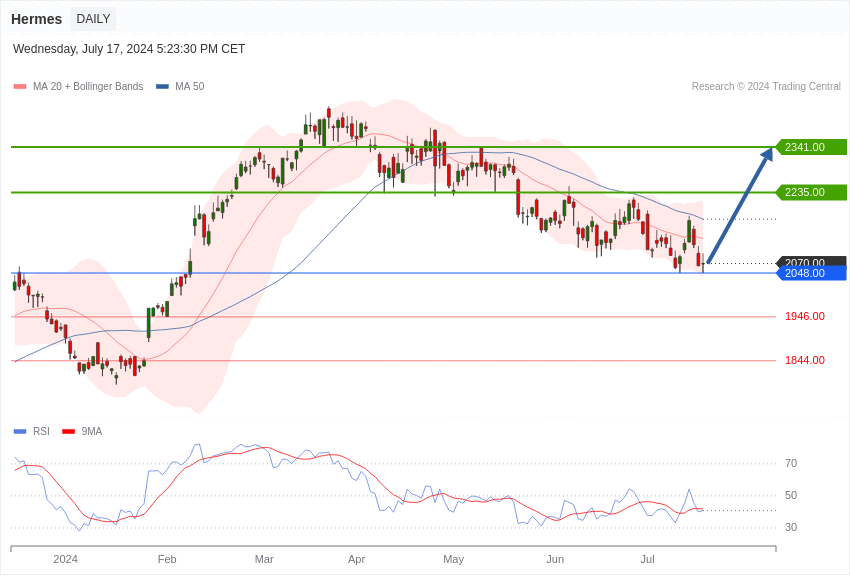Open the Research © 2024 Trading Central link
Image resolution: width=850 pixels, height=576 pixels.
coord(766,87)
